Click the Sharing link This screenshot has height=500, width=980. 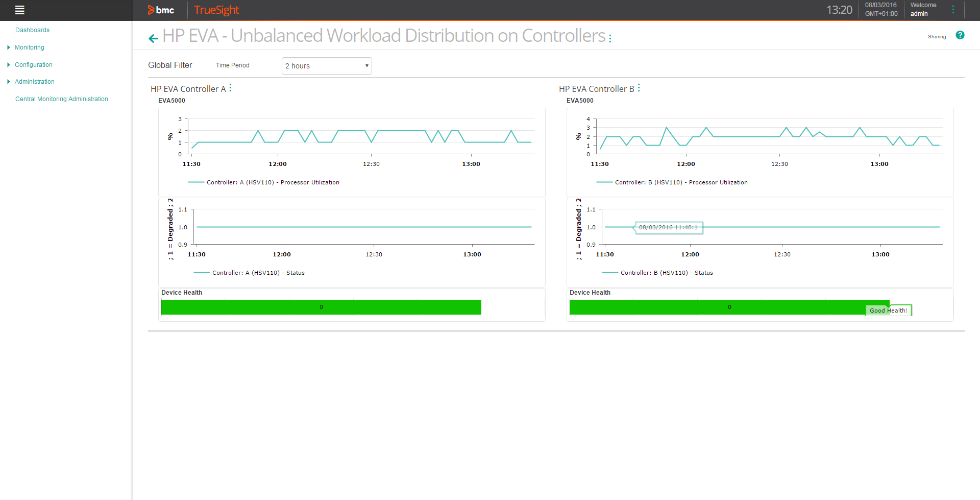pyautogui.click(x=937, y=37)
